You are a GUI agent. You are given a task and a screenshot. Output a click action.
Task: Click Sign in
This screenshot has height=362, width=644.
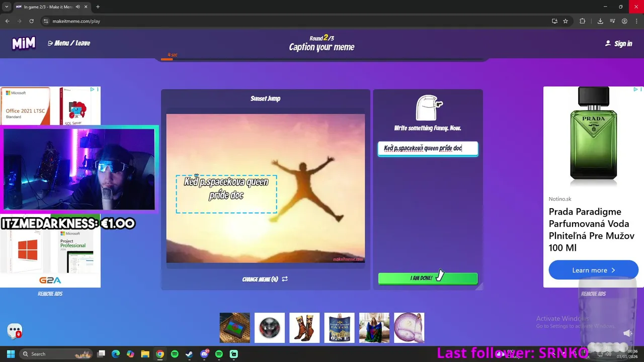[618, 44]
